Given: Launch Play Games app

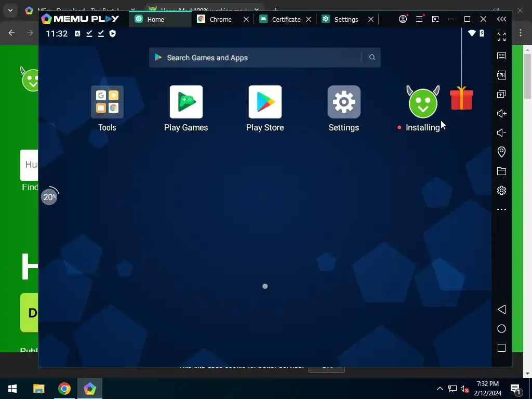Looking at the screenshot, I should (x=187, y=102).
